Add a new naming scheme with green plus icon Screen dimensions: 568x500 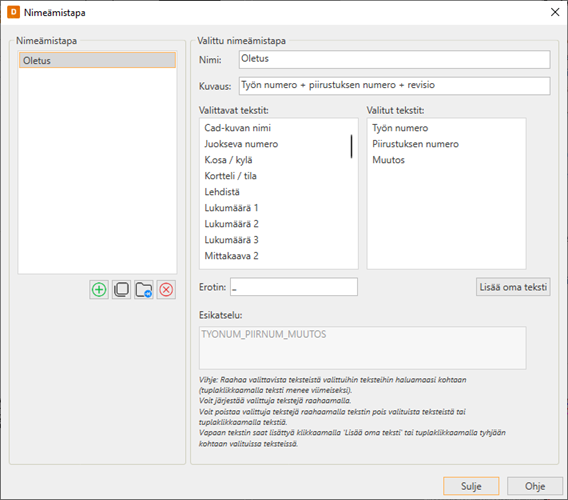(99, 289)
